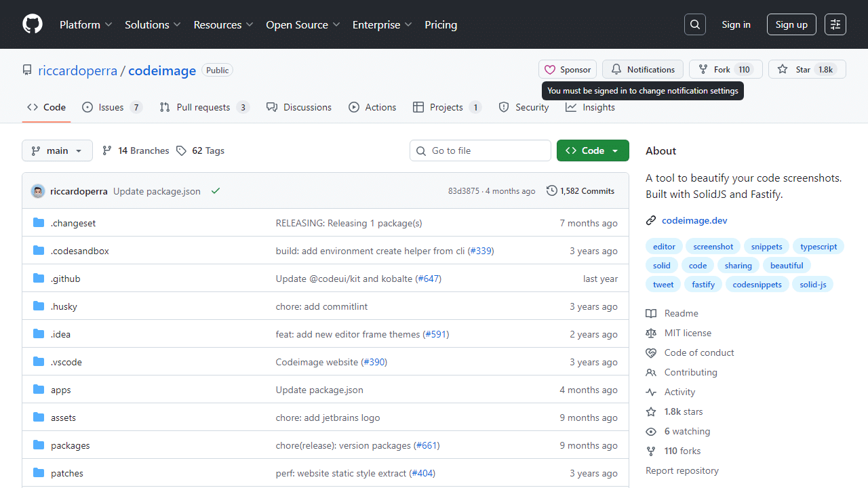Click the repository icon before riccardoperra
The height and width of the screenshot is (488, 868).
pos(27,70)
